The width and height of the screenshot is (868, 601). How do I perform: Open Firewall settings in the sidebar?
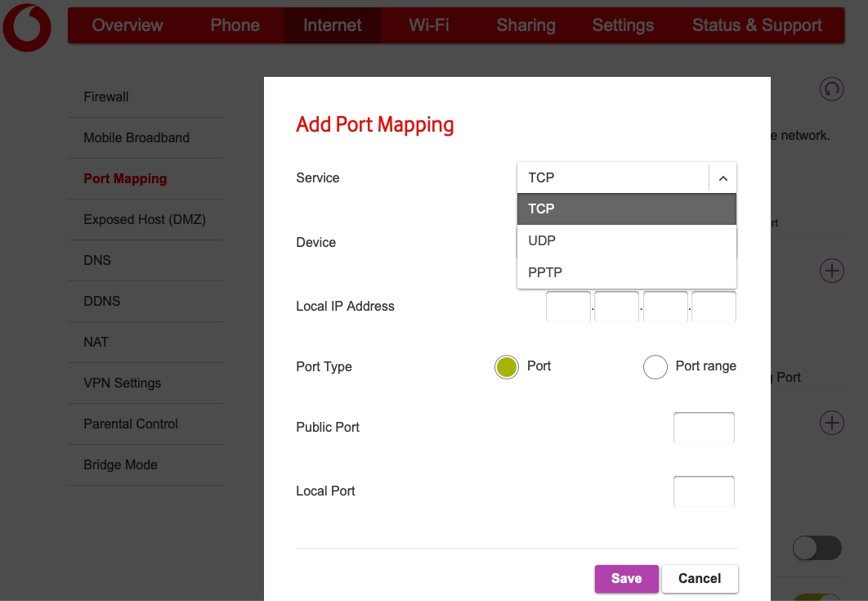tap(105, 96)
